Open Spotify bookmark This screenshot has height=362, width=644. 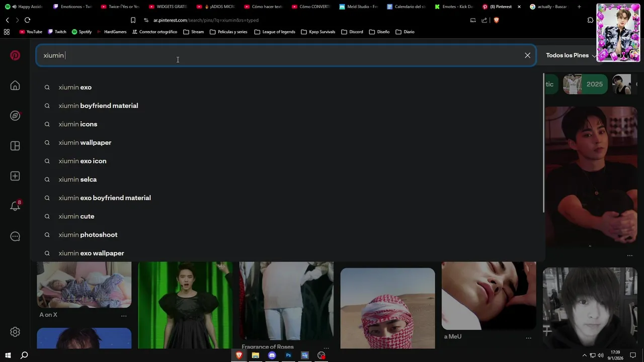[x=82, y=32]
